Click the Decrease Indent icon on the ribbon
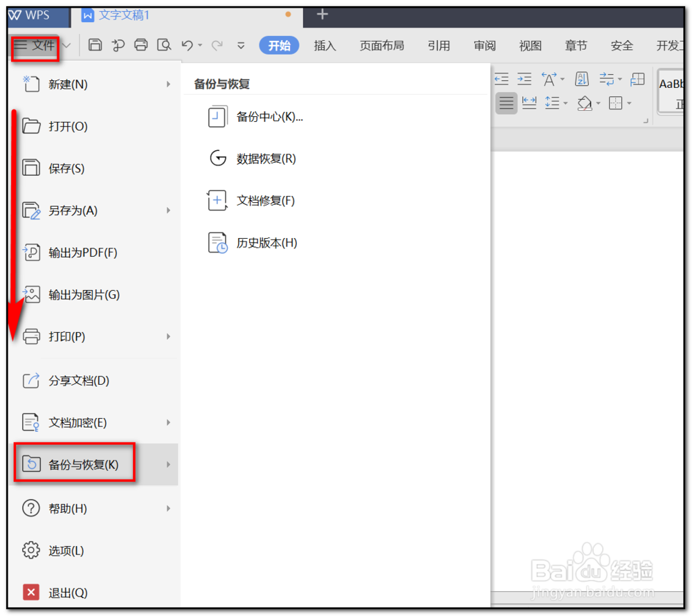Image resolution: width=692 pixels, height=616 pixels. tap(501, 78)
